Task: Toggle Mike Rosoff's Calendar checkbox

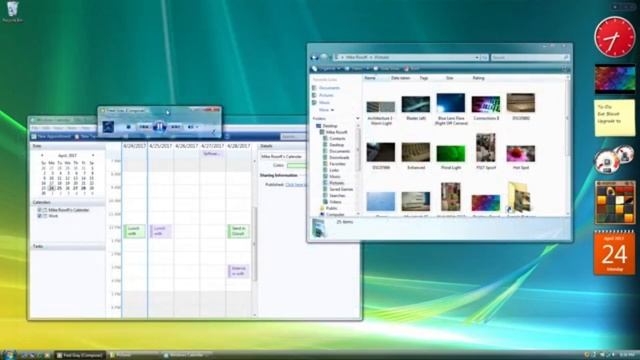Action: [x=40, y=210]
